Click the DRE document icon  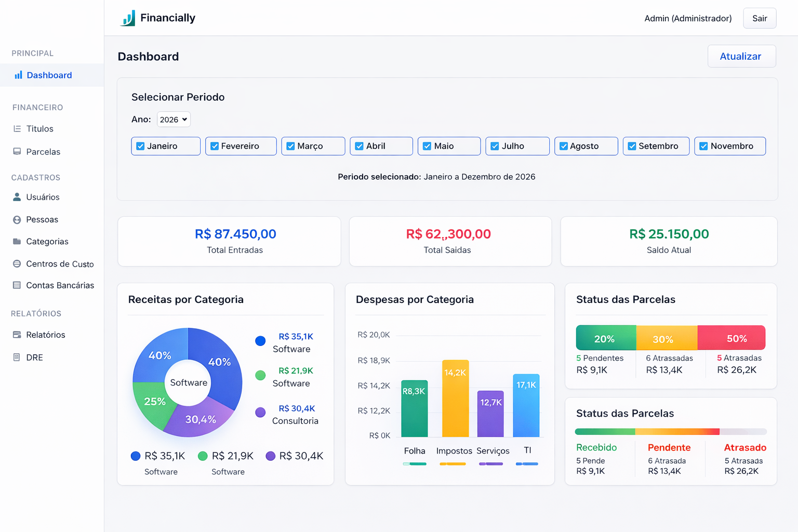17,357
